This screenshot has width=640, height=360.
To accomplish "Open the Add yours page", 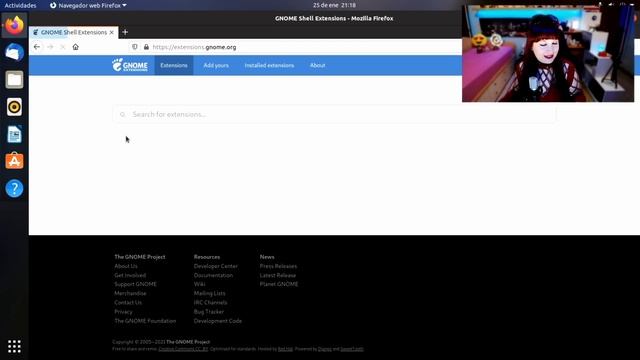I will pyautogui.click(x=216, y=65).
